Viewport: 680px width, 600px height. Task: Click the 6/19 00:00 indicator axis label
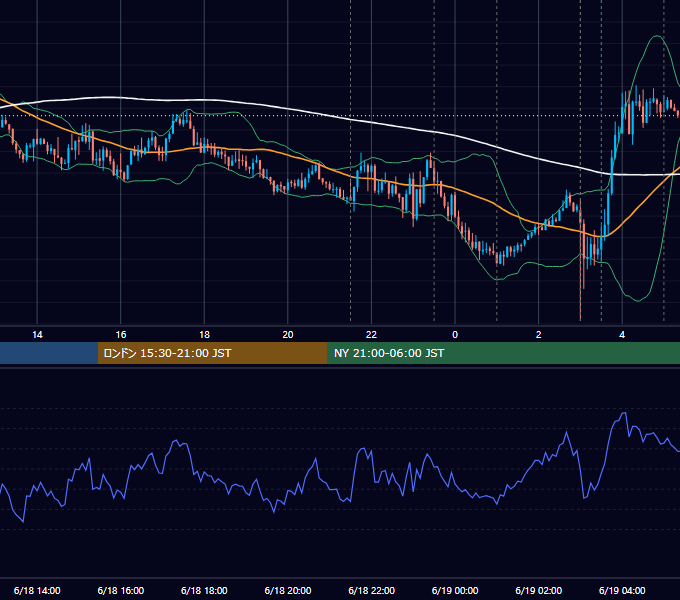click(x=455, y=590)
